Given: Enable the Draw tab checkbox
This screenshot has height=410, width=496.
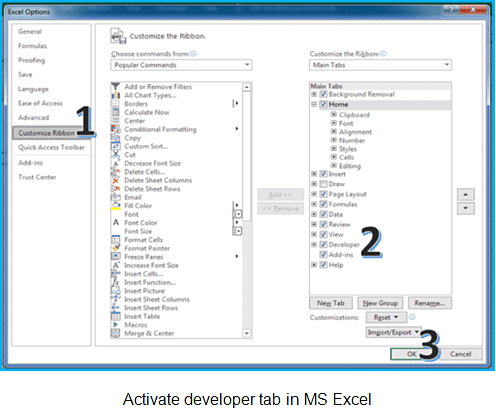Looking at the screenshot, I should [323, 184].
